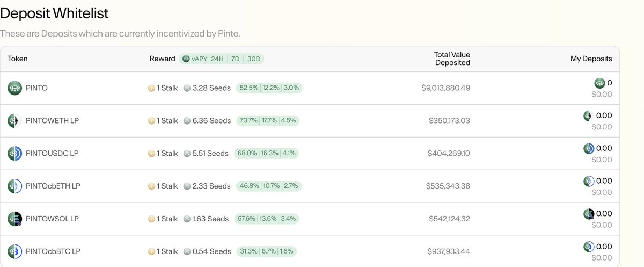Screen dimensions: 644x267
Task: Click the PINTOcbETH LP vAPY percentage badge
Action: click(x=269, y=186)
